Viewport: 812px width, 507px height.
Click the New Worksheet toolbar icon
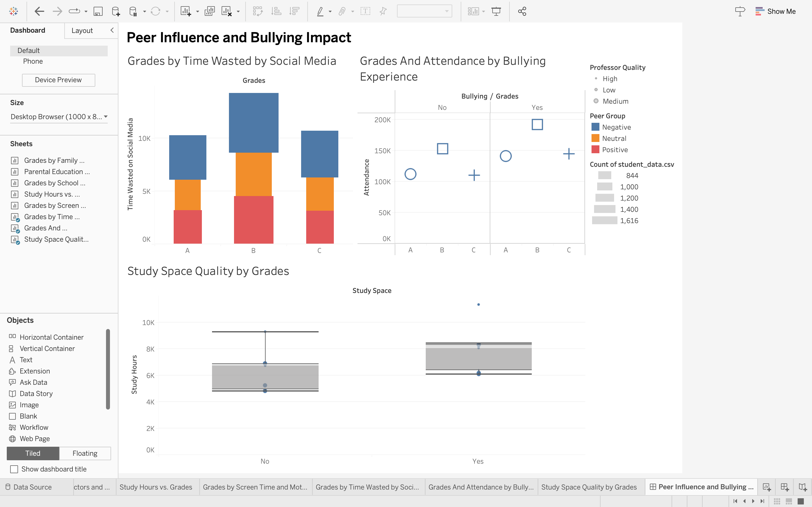[x=186, y=11]
